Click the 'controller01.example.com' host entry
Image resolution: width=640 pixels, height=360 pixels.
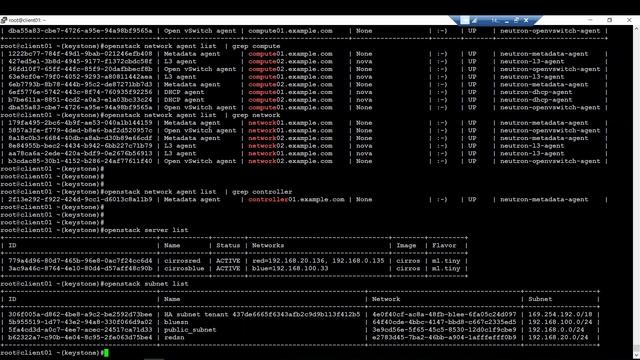(x=296, y=200)
